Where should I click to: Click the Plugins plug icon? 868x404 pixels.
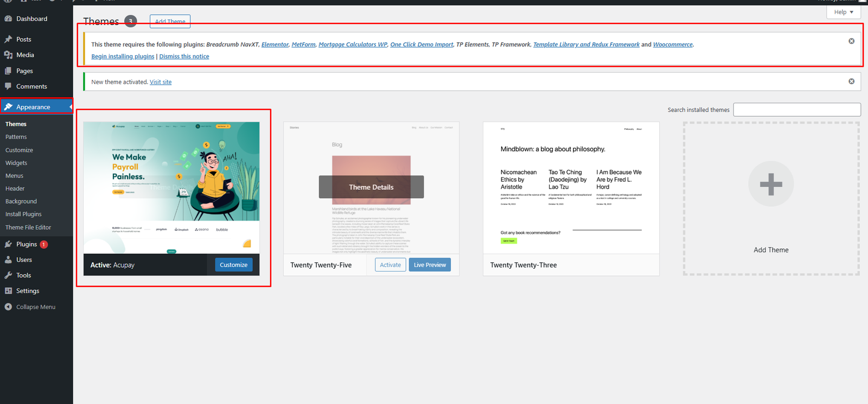pos(8,244)
